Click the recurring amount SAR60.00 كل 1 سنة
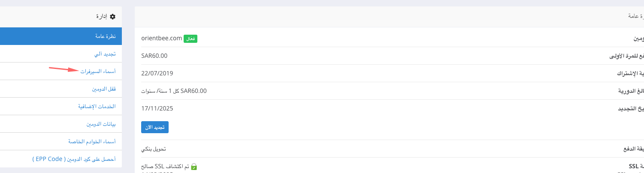The height and width of the screenshot is (173, 644). (174, 91)
